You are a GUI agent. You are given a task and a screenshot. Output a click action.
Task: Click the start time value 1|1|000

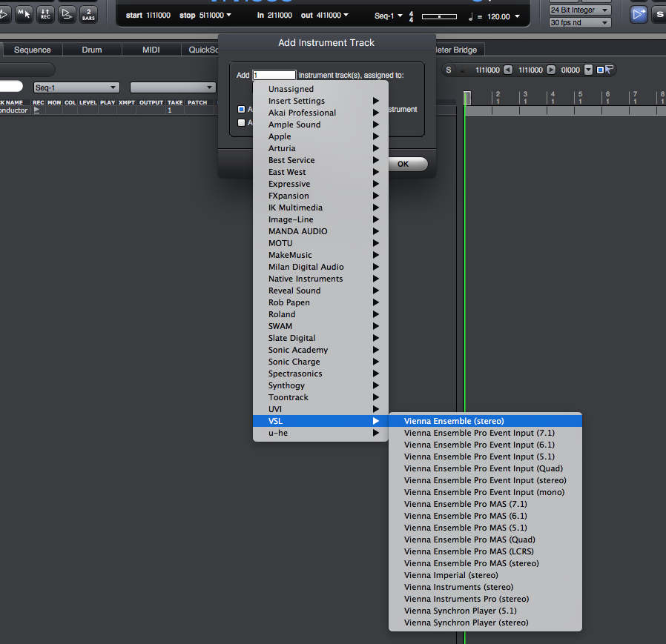pyautogui.click(x=159, y=16)
